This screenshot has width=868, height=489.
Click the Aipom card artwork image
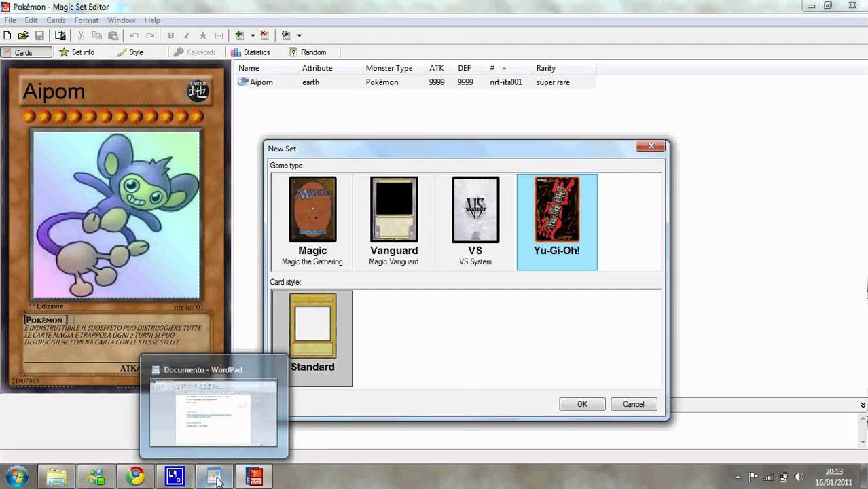[117, 215]
